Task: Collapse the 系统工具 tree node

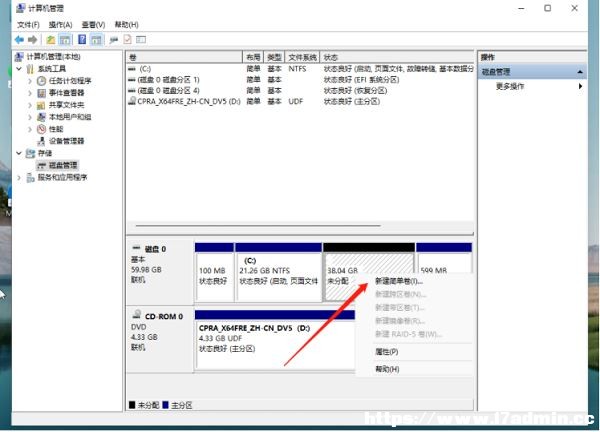Action: (19, 69)
